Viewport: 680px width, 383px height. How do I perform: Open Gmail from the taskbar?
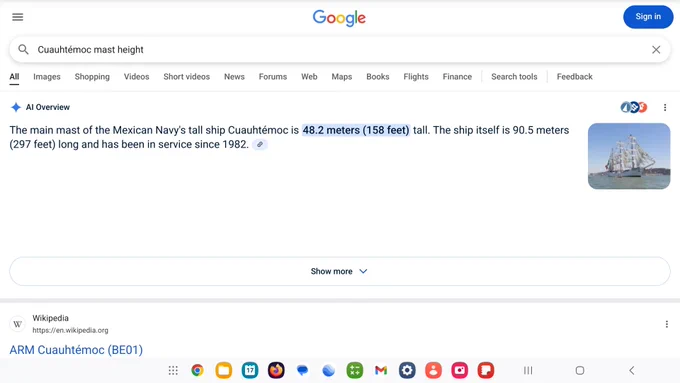click(381, 370)
